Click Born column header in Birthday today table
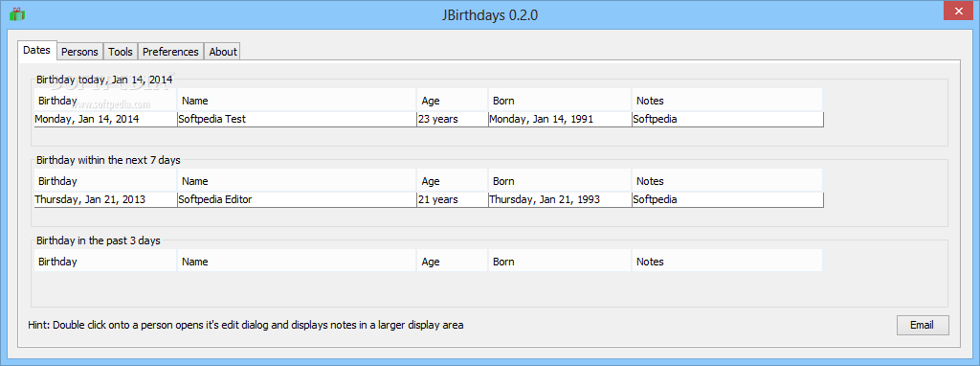980x366 pixels. click(560, 100)
